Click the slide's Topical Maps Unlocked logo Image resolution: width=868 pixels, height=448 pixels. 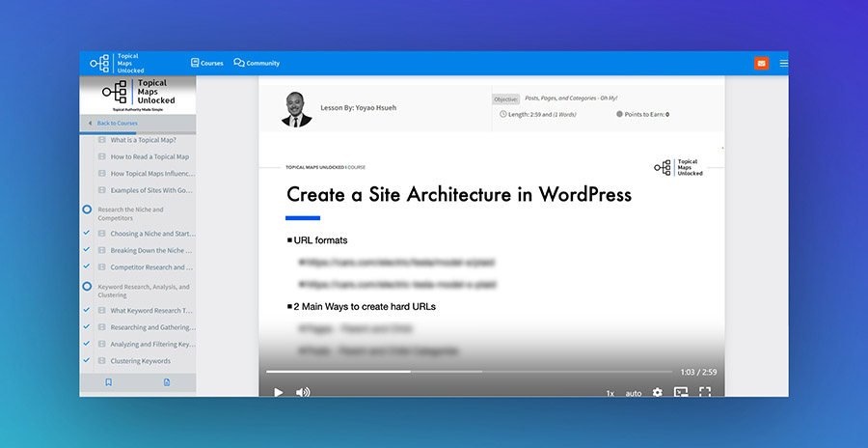pyautogui.click(x=679, y=167)
